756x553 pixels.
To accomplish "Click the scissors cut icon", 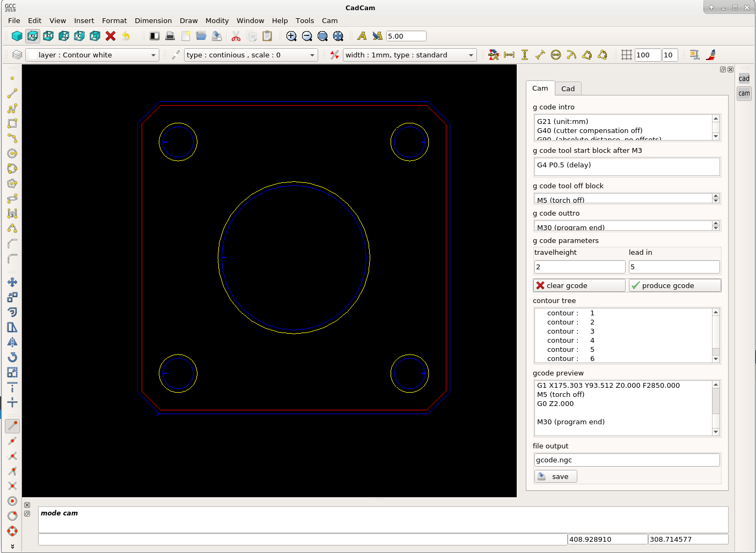I will (236, 36).
